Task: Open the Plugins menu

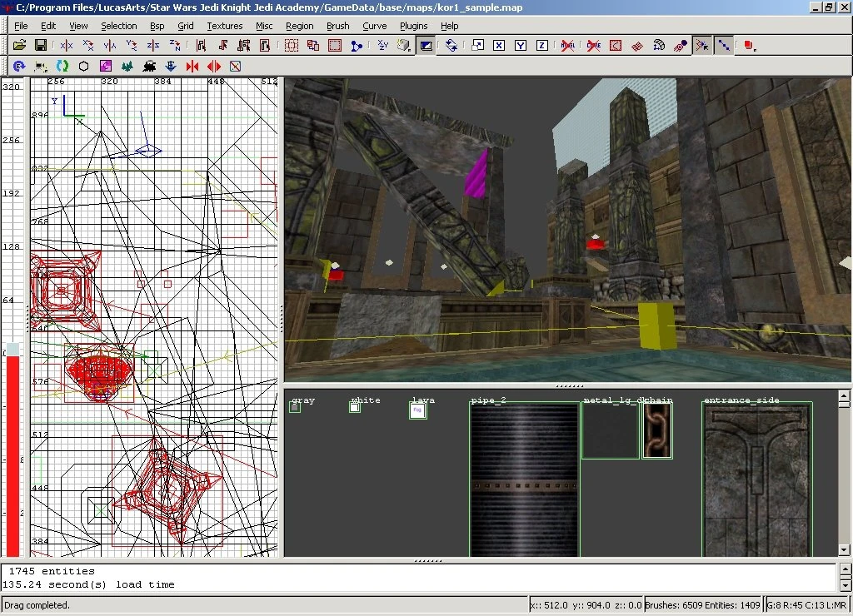Action: coord(414,26)
